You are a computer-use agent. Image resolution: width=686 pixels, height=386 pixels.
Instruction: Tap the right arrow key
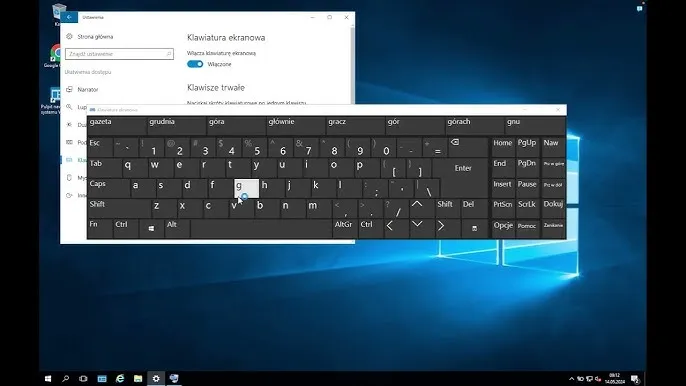[x=448, y=229]
